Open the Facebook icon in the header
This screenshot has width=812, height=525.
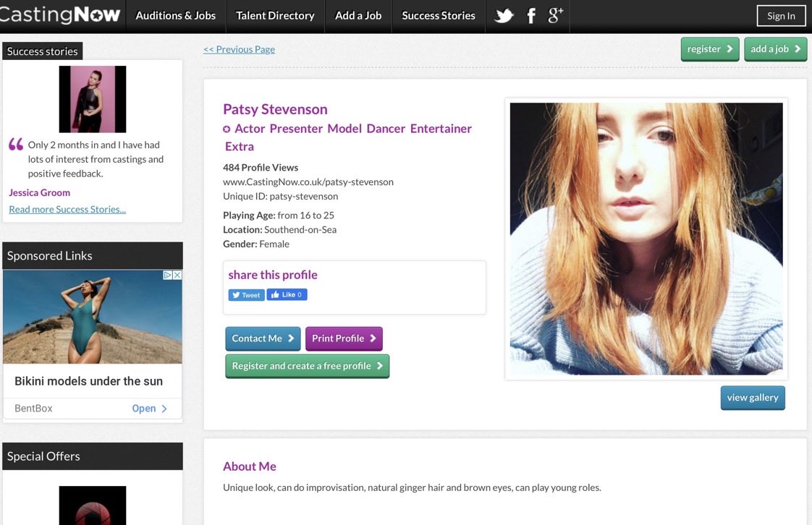pyautogui.click(x=530, y=16)
